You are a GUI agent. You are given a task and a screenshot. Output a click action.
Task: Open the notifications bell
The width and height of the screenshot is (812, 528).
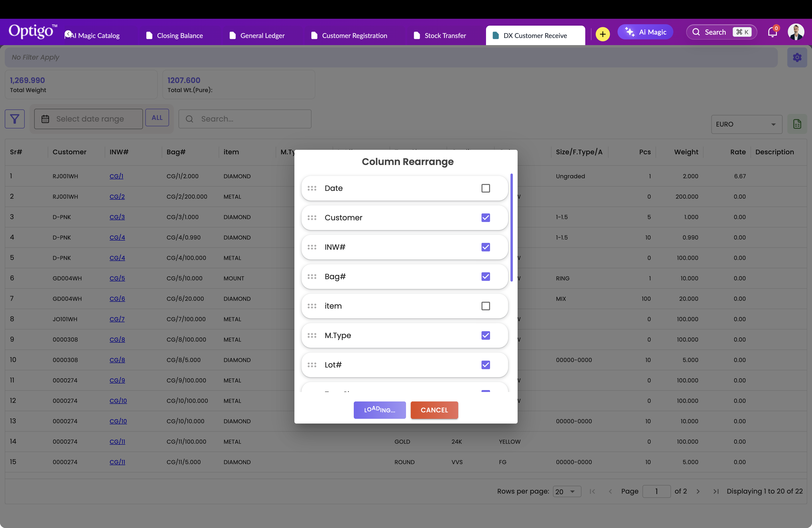[x=772, y=32]
